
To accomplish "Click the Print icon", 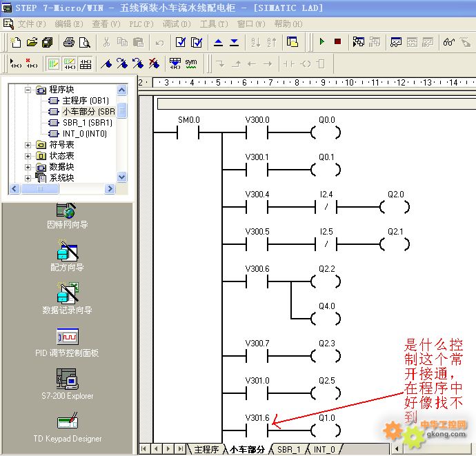I will click(69, 42).
